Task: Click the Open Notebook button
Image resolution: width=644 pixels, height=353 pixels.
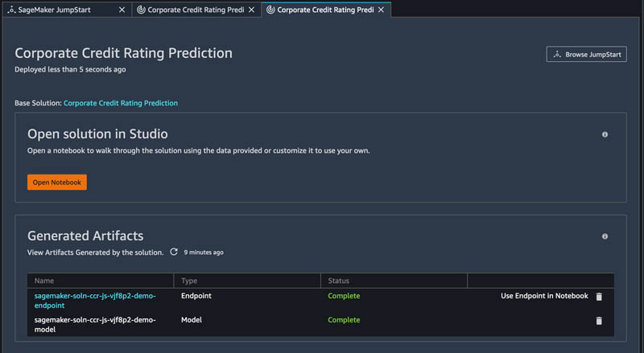Action: [x=57, y=183]
